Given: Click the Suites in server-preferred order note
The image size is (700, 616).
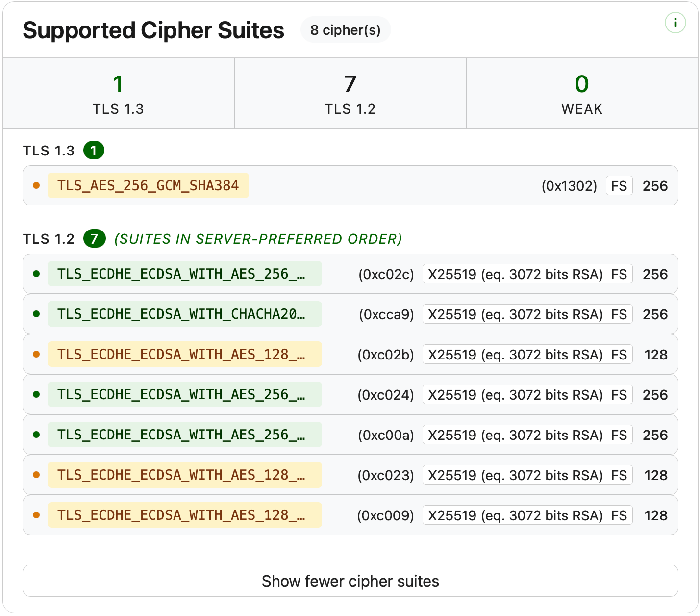Looking at the screenshot, I should [258, 239].
